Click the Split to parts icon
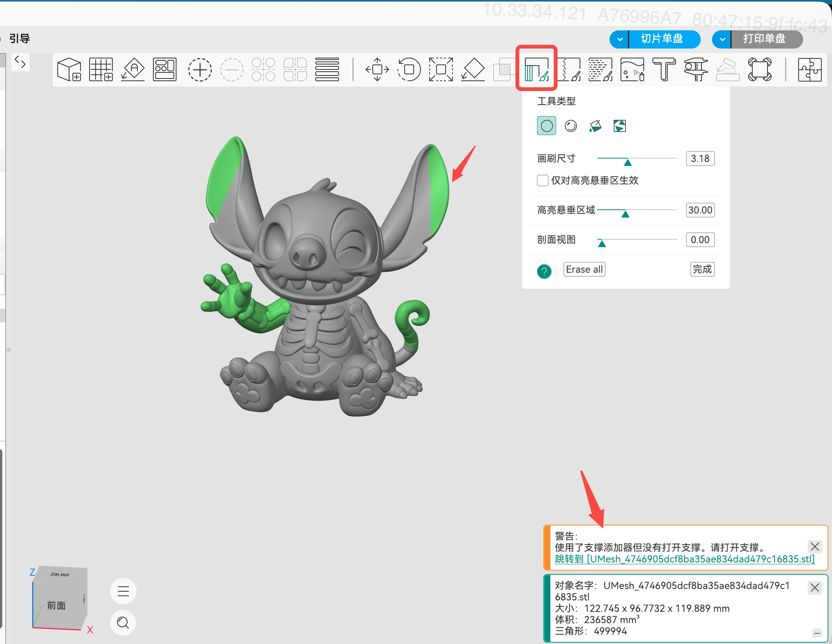Screen dimensions: 832x644 295,69
